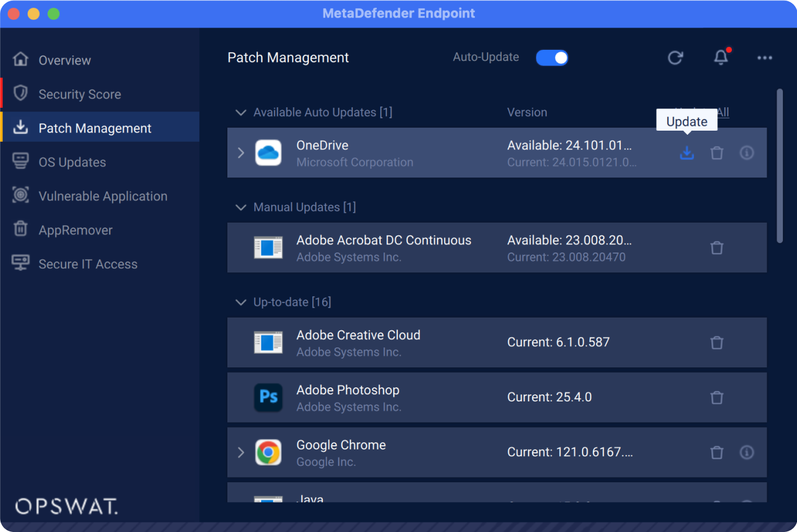The height and width of the screenshot is (532, 797).
Task: Go to the Overview page
Action: (x=64, y=60)
